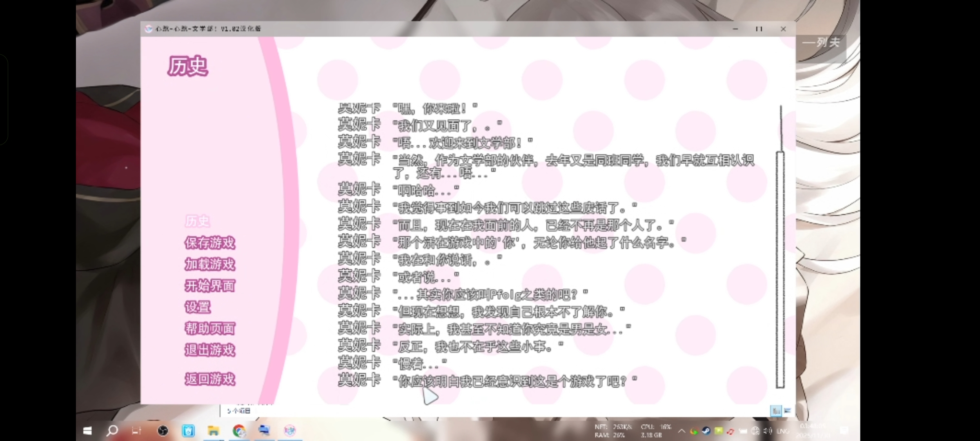Viewport: 980px width, 441px height.
Task: Open OBS Studio from the taskbar
Action: tap(163, 431)
